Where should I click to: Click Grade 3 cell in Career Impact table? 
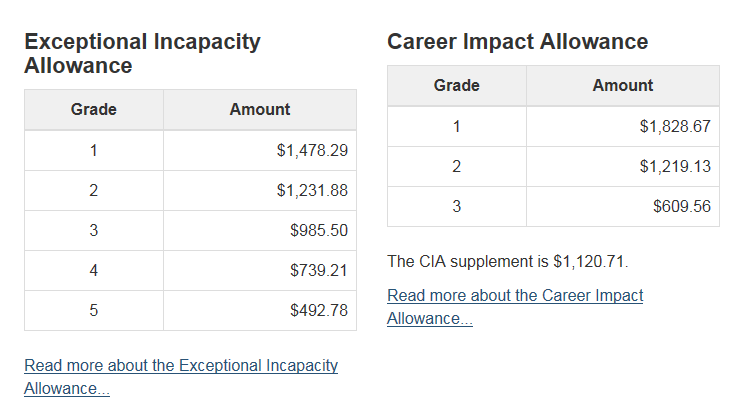coord(457,206)
